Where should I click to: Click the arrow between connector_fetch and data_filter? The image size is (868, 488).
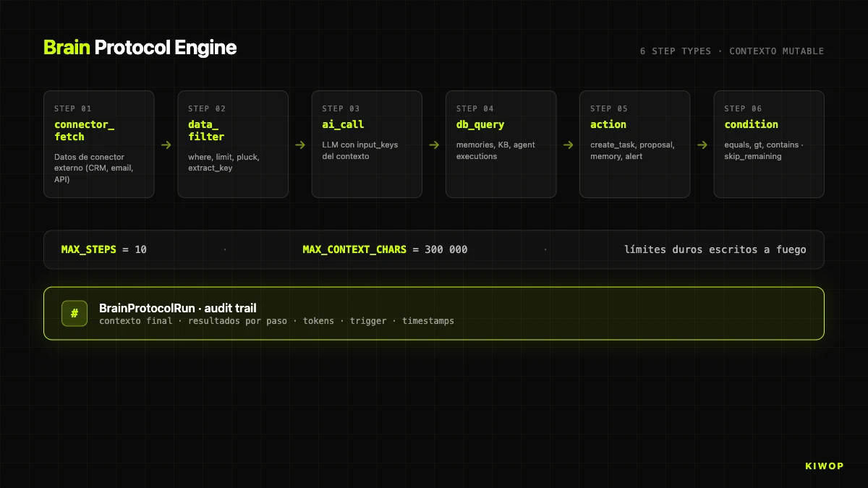pyautogui.click(x=166, y=145)
